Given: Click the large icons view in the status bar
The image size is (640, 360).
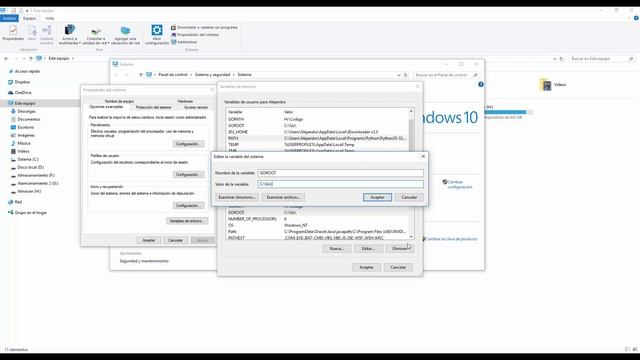Looking at the screenshot, I should (635, 349).
